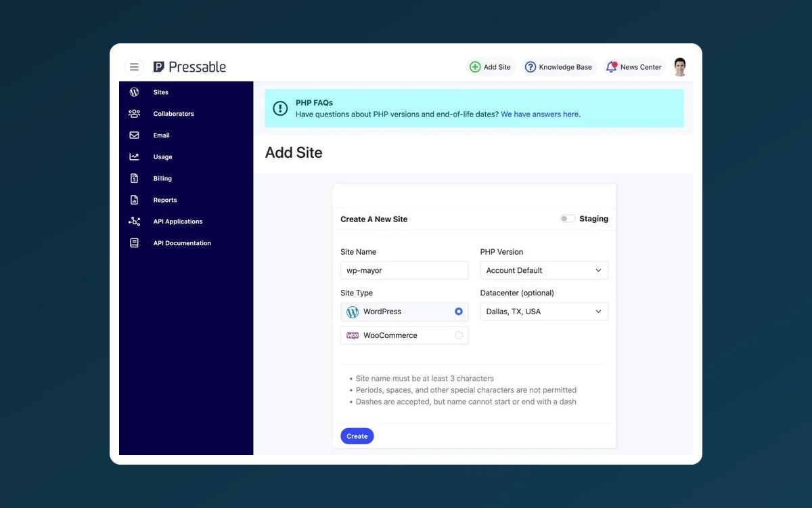Click the Reports document icon
The image size is (812, 508).
coord(134,200)
